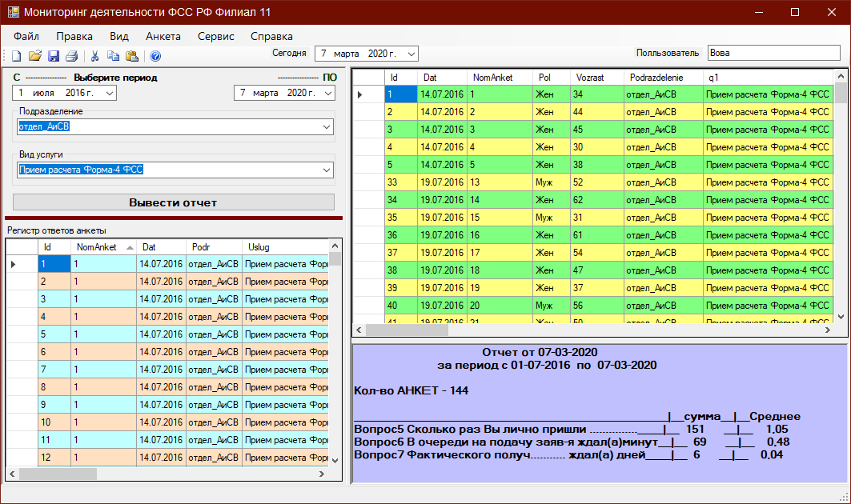The width and height of the screenshot is (851, 504).
Task: Open the period end date ПО dropdown
Action: click(328, 93)
